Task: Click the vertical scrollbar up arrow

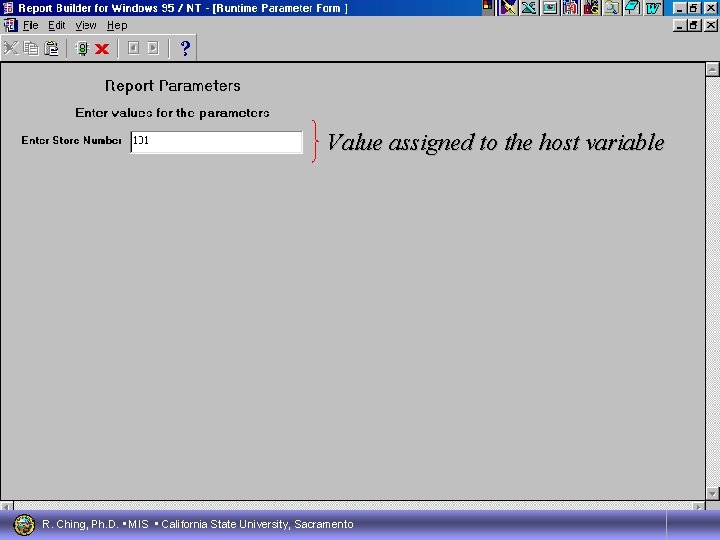Action: click(x=712, y=69)
